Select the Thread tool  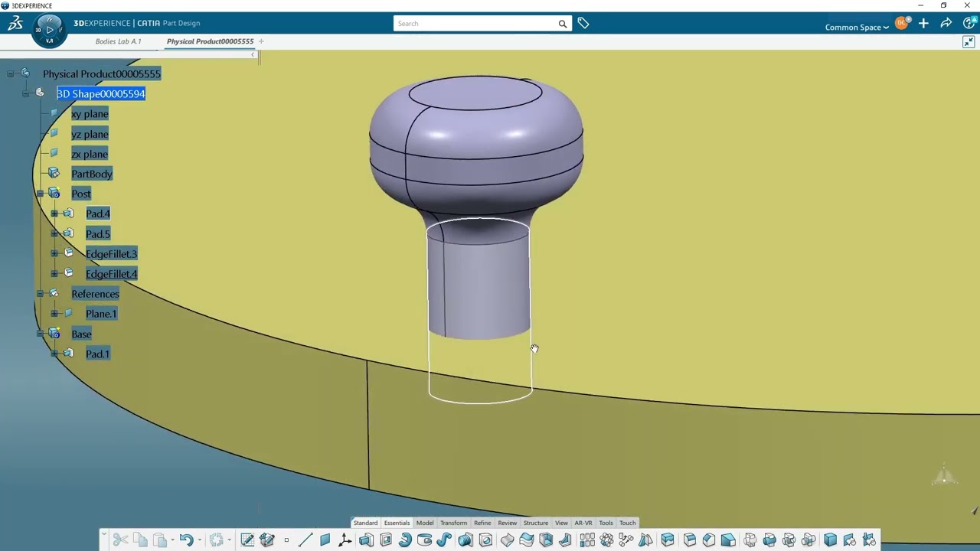(465, 540)
